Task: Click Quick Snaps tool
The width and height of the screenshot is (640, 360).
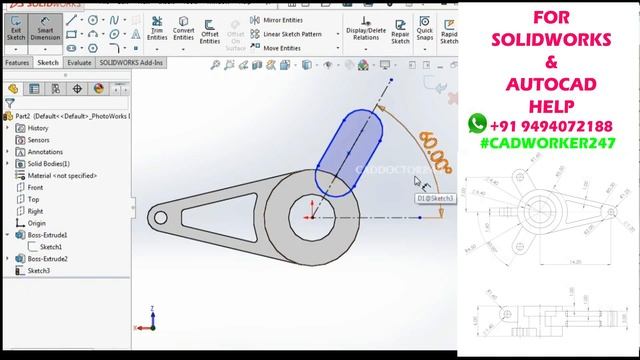Action: pyautogui.click(x=424, y=28)
